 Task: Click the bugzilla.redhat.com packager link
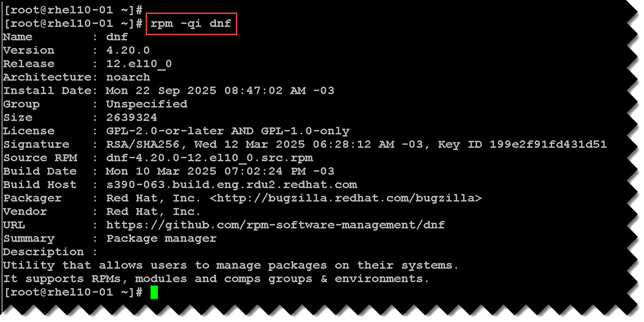[346, 198]
